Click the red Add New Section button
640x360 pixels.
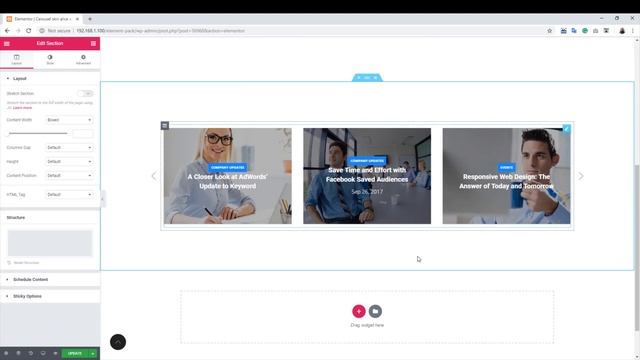pos(359,311)
